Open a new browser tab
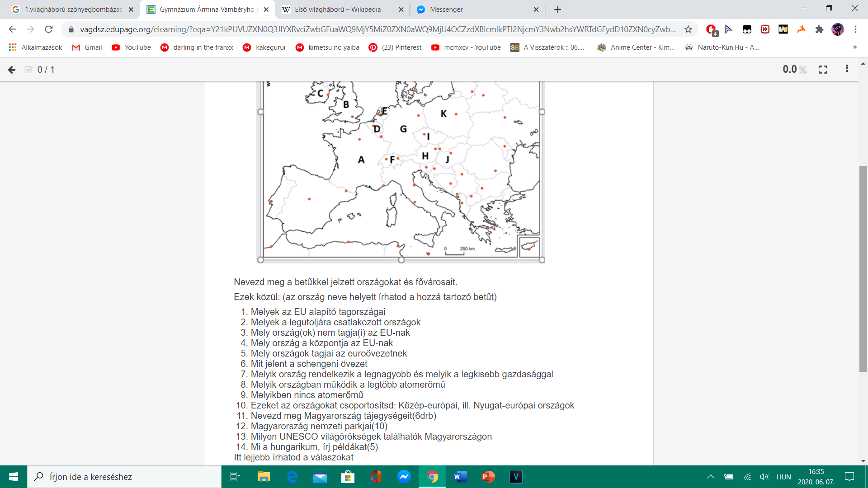 tap(557, 9)
